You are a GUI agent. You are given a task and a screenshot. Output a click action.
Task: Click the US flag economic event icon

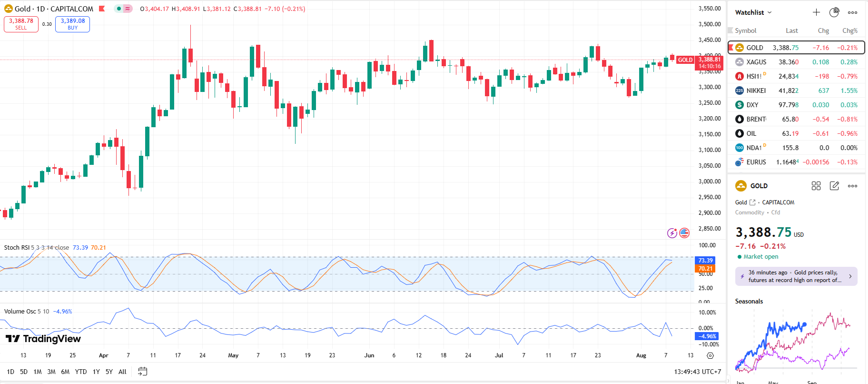(684, 233)
